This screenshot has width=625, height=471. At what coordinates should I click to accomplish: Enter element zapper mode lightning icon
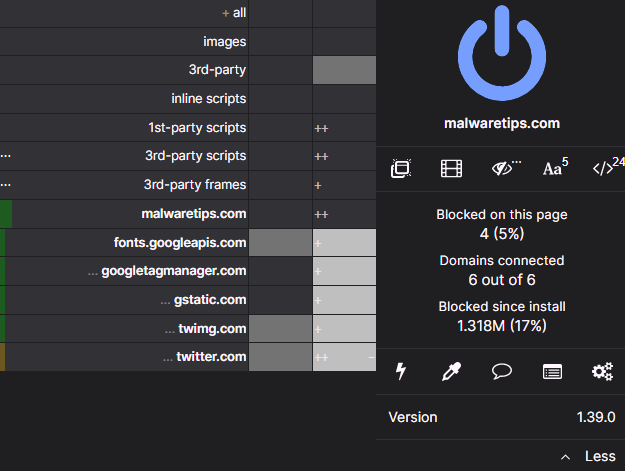pyautogui.click(x=401, y=372)
